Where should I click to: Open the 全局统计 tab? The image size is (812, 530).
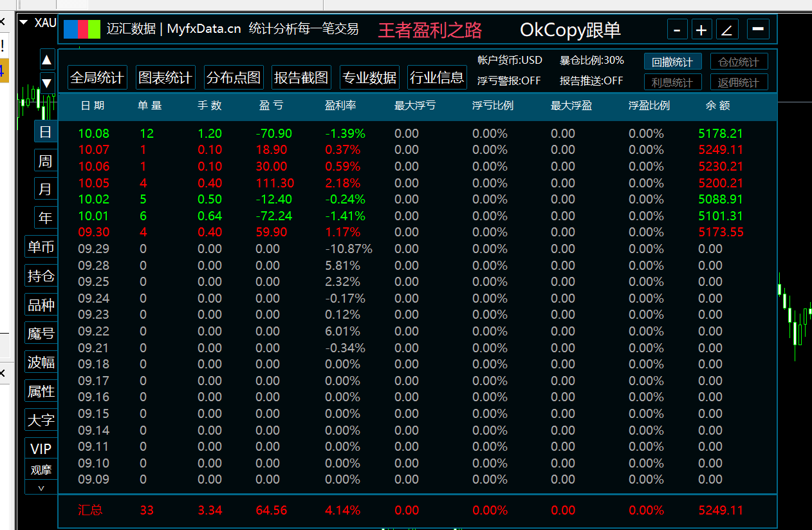click(97, 78)
